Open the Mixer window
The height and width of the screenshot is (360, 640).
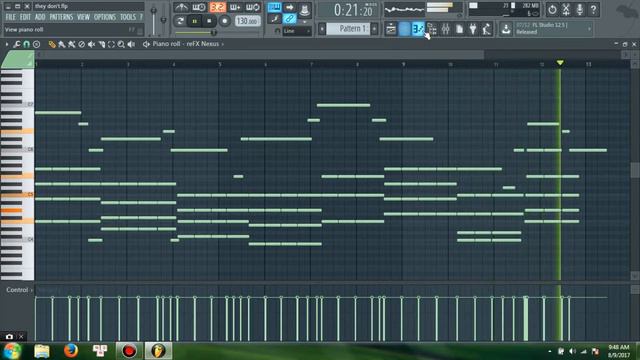pyautogui.click(x=445, y=29)
